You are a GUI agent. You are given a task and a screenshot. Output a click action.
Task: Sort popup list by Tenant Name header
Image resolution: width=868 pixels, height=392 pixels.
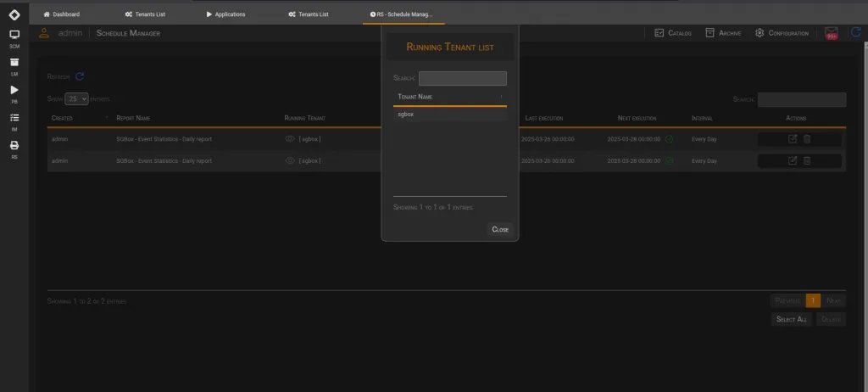pyautogui.click(x=449, y=97)
